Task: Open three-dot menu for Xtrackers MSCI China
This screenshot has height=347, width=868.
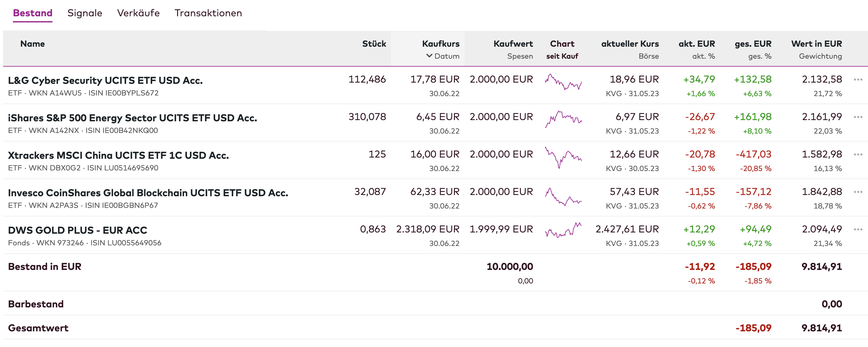Action: pyautogui.click(x=858, y=154)
